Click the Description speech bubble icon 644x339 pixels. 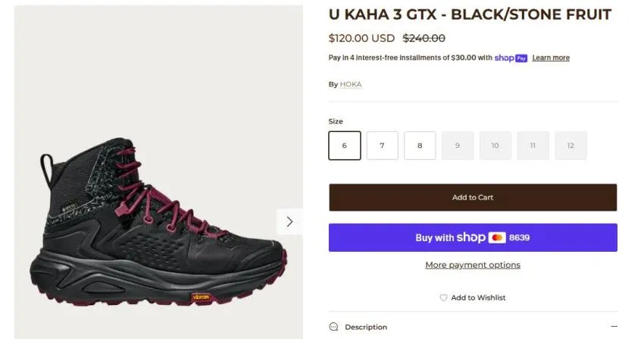pyautogui.click(x=333, y=327)
